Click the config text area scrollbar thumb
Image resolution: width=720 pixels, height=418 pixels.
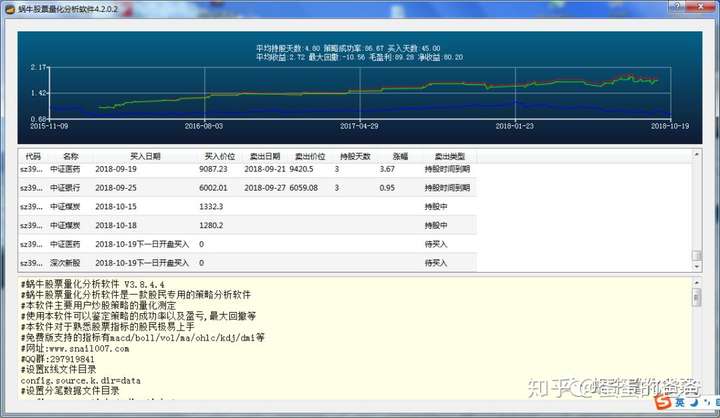(697, 297)
